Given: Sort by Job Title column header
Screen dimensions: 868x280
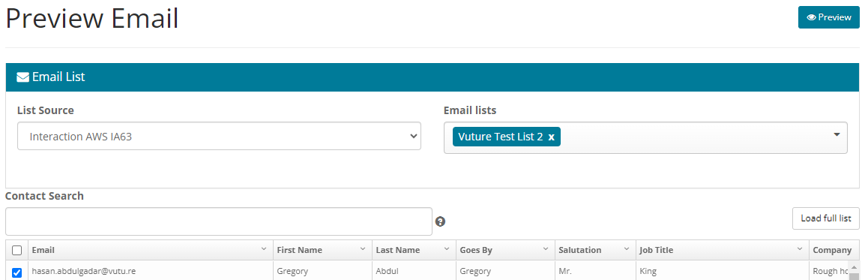Looking at the screenshot, I should coord(656,250).
